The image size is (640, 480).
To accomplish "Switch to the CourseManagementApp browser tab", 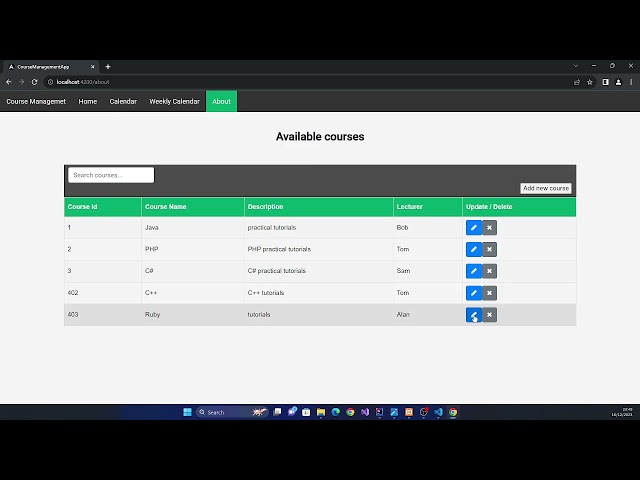I will pyautogui.click(x=51, y=67).
